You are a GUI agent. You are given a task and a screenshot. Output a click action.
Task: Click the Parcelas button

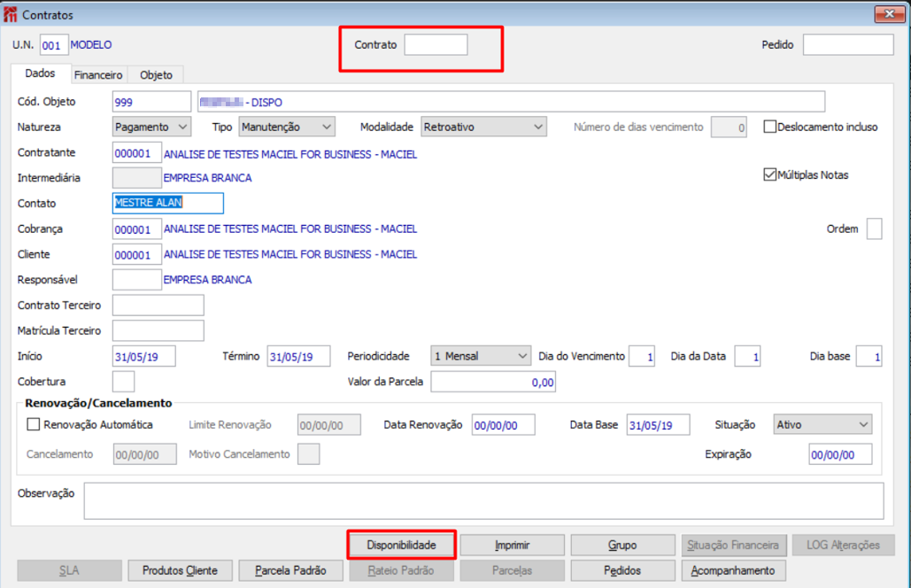tap(512, 570)
